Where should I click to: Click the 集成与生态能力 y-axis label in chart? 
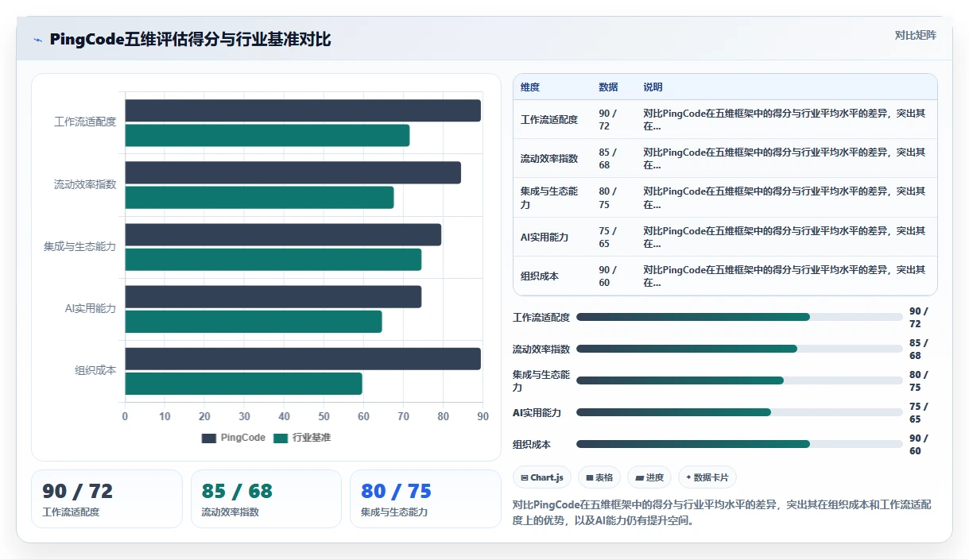pyautogui.click(x=79, y=246)
